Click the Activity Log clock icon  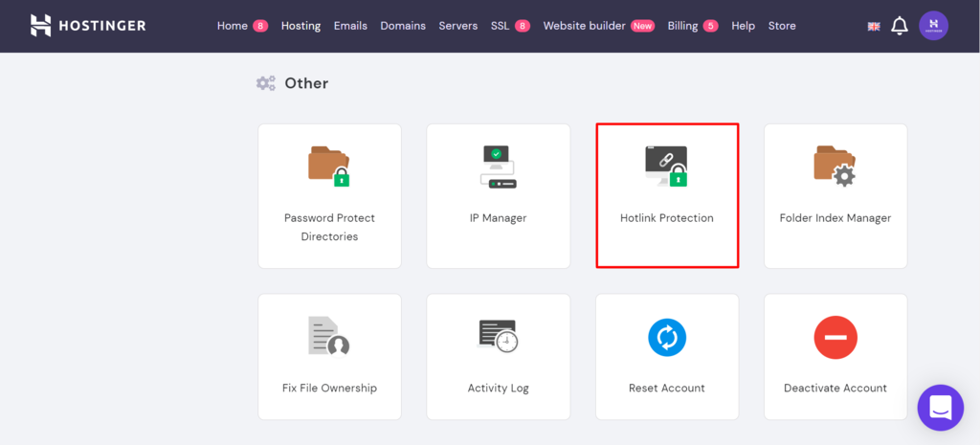498,337
